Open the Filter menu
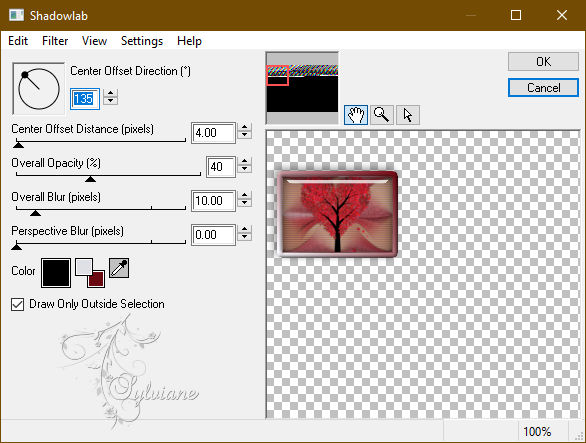The image size is (586, 443). click(55, 41)
